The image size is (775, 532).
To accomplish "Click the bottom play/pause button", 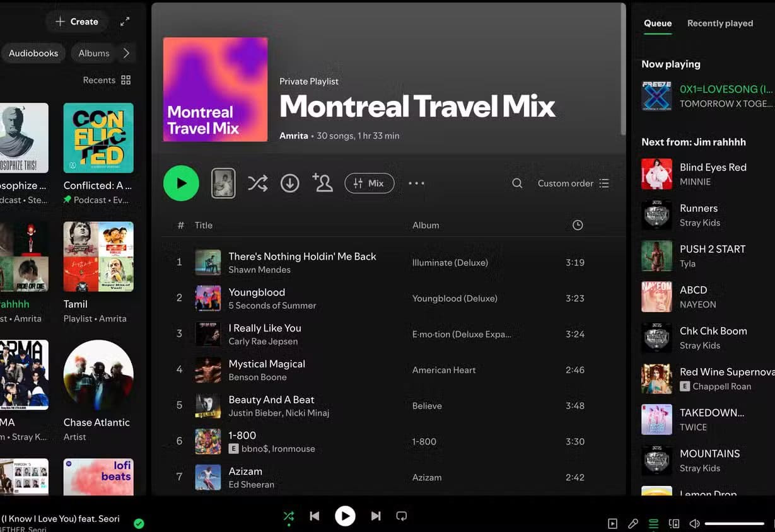I will 345,516.
